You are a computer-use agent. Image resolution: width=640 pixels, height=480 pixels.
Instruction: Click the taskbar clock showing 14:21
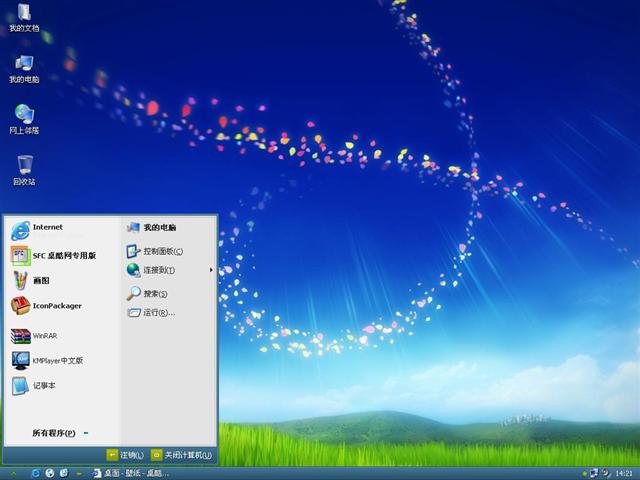pos(623,473)
